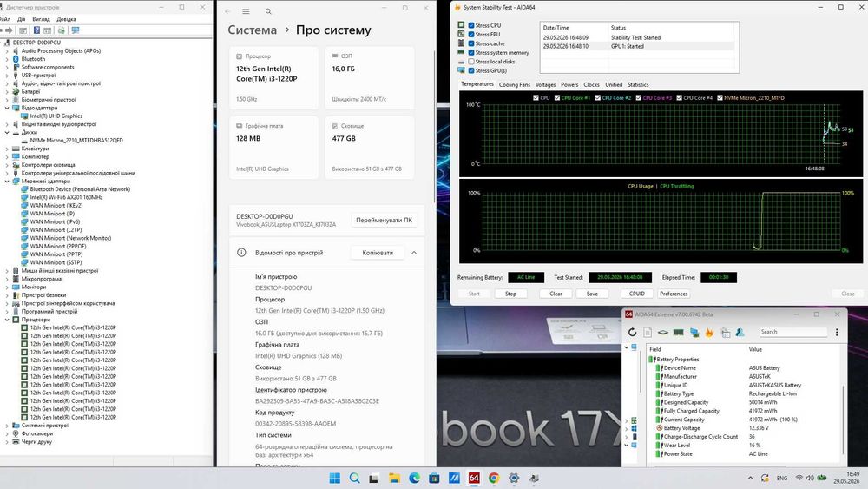Image resolution: width=868 pixels, height=489 pixels.
Task: Open the Довідка menu in Device Manager
Action: click(x=67, y=19)
